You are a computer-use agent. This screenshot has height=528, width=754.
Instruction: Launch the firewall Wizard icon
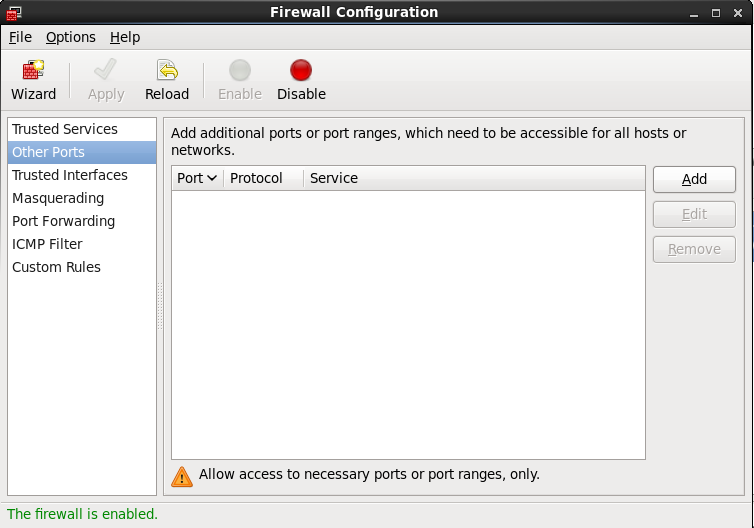(33, 70)
